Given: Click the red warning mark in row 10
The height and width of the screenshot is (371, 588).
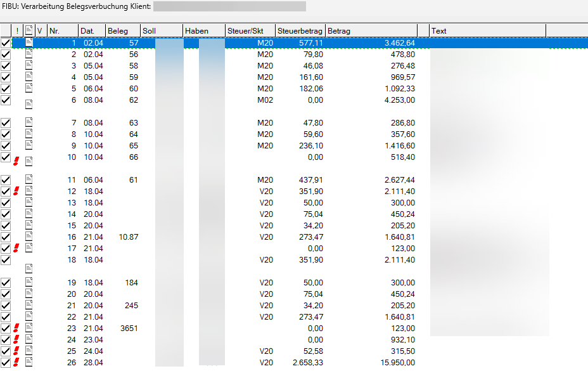Looking at the screenshot, I should pyautogui.click(x=16, y=160).
